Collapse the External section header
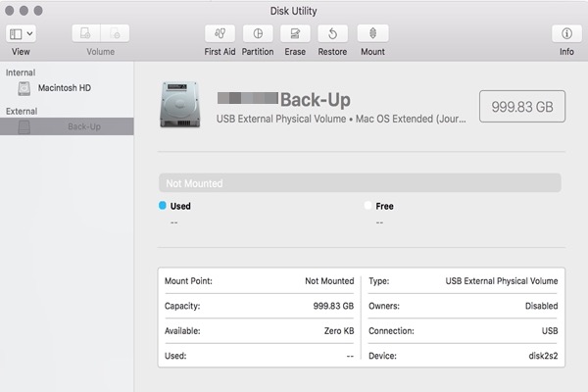Screen dimensions: 588x392 coord(22,111)
